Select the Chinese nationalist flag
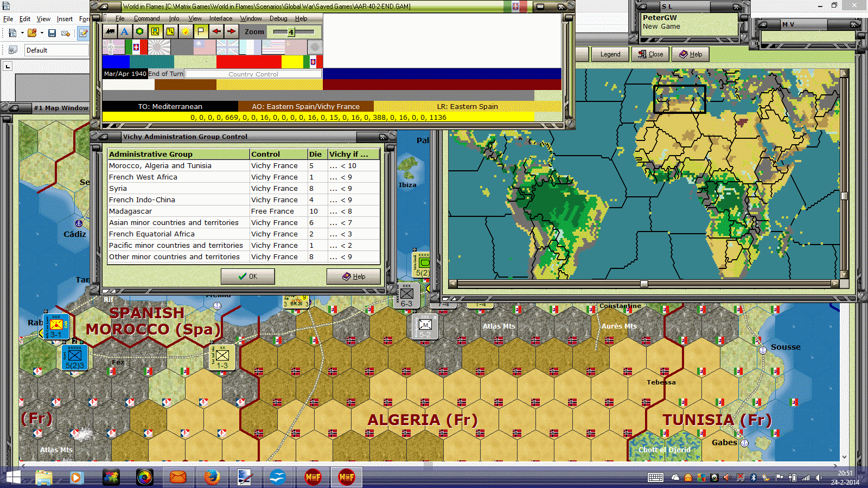Screen dimensions: 868x488 205,47
